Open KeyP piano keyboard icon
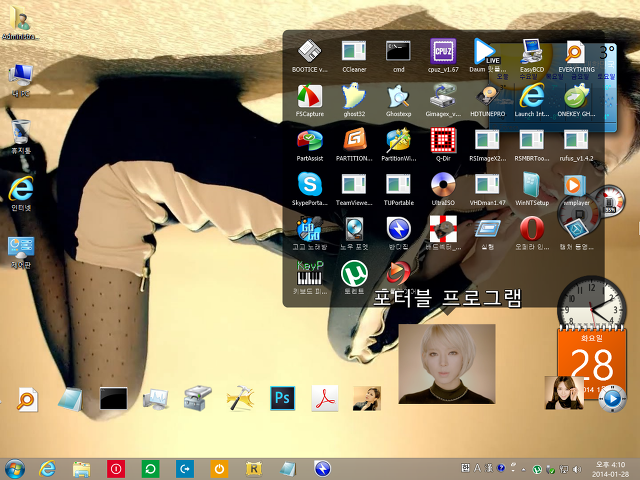 [310, 273]
